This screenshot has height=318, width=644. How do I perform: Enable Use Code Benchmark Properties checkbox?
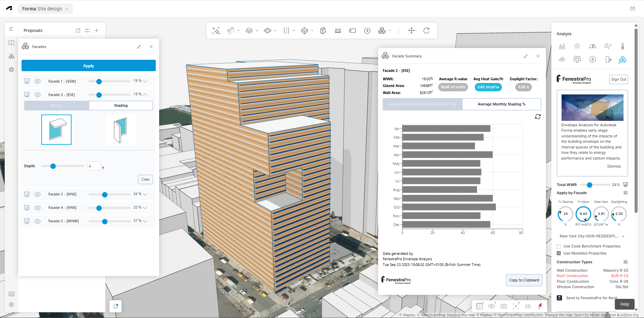click(x=559, y=246)
